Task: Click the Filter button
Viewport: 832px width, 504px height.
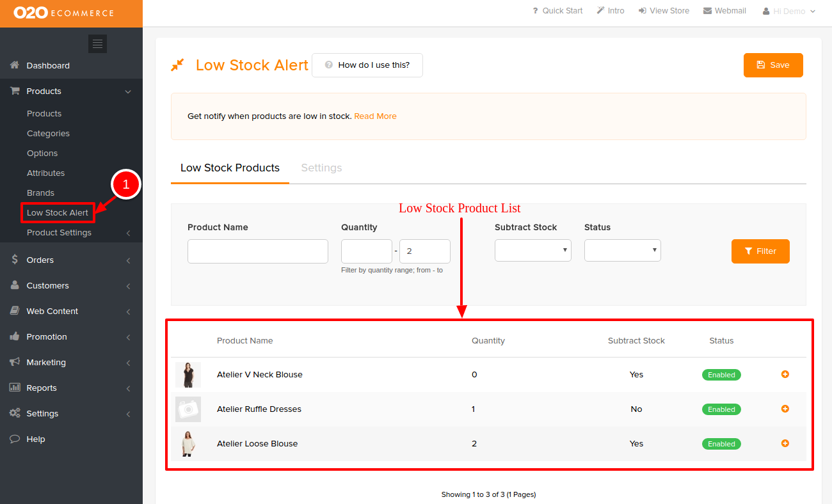Action: click(x=760, y=251)
